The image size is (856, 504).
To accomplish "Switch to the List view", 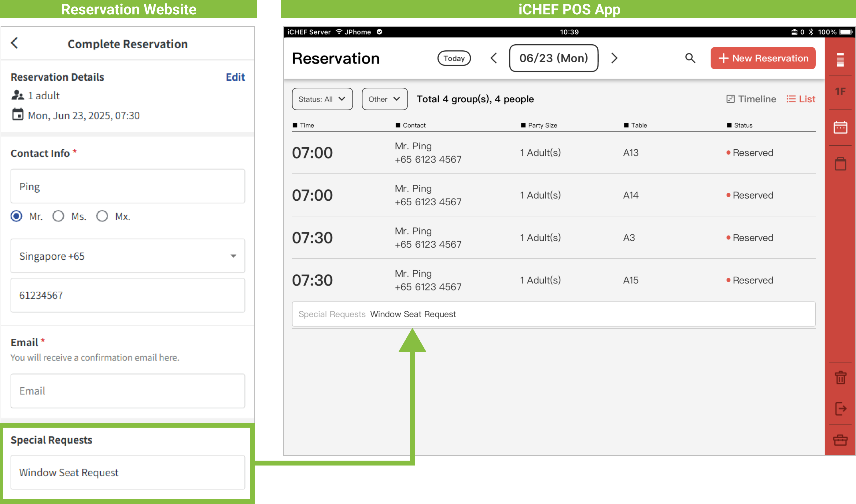I will click(x=801, y=99).
